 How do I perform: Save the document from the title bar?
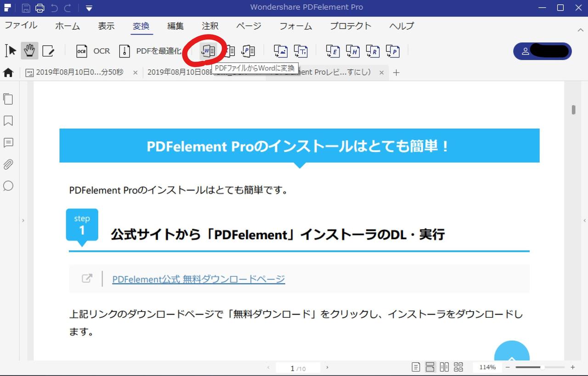point(26,7)
